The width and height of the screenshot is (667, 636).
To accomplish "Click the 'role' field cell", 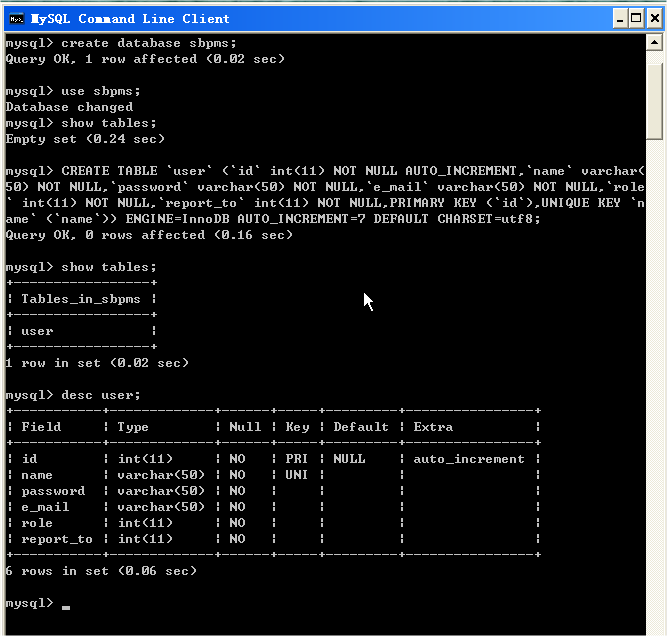I will (x=37, y=523).
